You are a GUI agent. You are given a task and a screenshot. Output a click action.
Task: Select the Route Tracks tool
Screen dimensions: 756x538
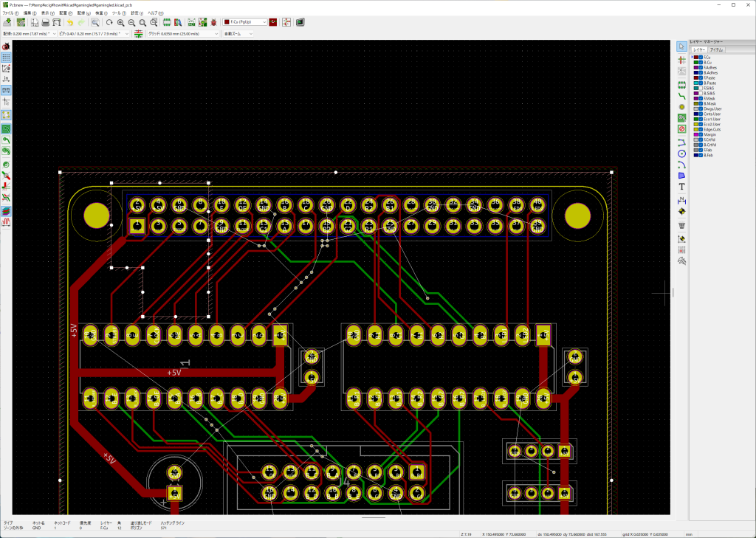[x=681, y=97]
